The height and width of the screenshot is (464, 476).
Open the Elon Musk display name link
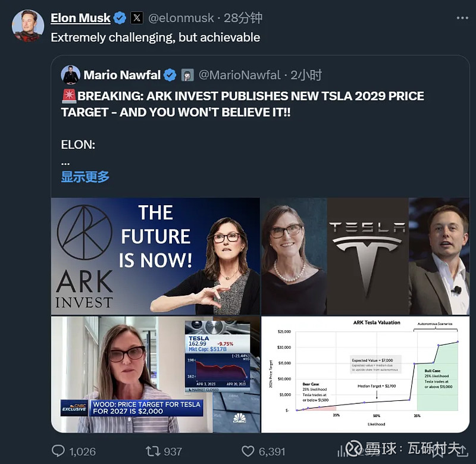(80, 18)
